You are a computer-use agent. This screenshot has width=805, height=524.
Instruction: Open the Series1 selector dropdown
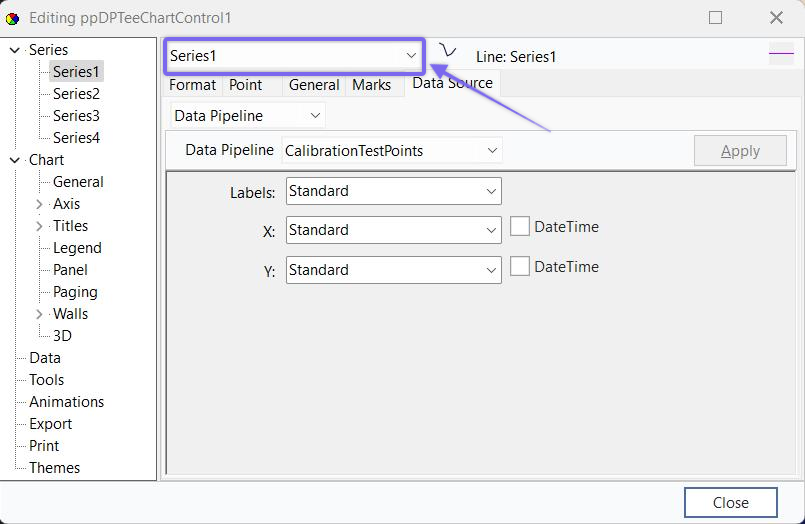pos(410,56)
